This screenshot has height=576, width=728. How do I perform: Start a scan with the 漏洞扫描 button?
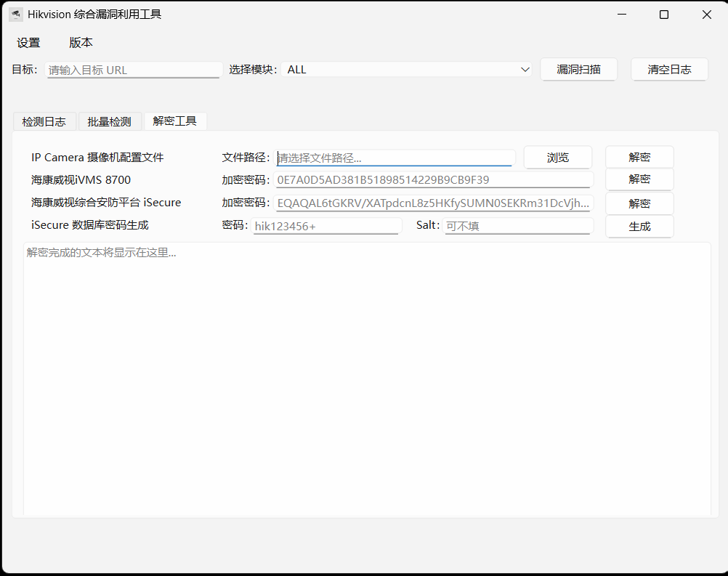[578, 69]
